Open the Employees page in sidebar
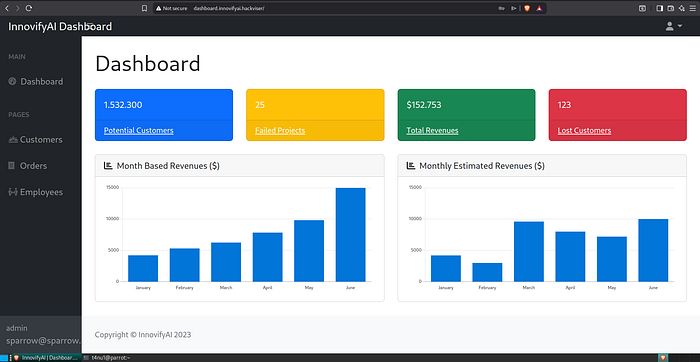Screen dimensions: 700x362 (42, 192)
